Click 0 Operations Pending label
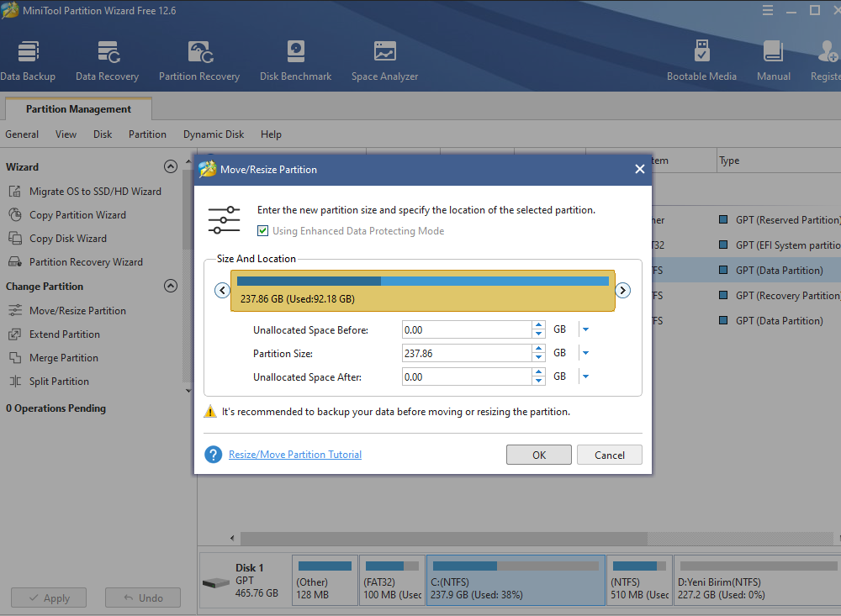This screenshot has width=841, height=616. point(56,408)
